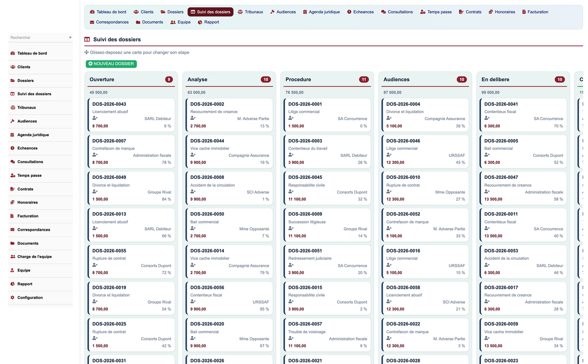Click the Correspondances envelope icon in sidebar
This screenshot has height=364, width=588.
13,229
